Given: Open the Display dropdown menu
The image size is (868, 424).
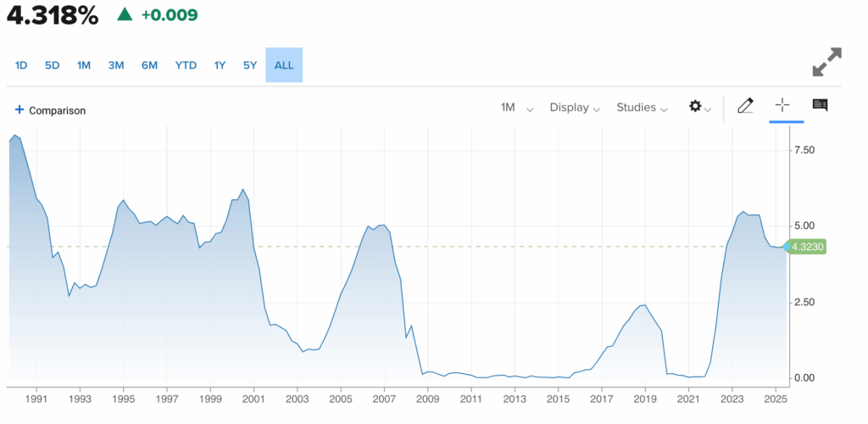Looking at the screenshot, I should pyautogui.click(x=575, y=108).
